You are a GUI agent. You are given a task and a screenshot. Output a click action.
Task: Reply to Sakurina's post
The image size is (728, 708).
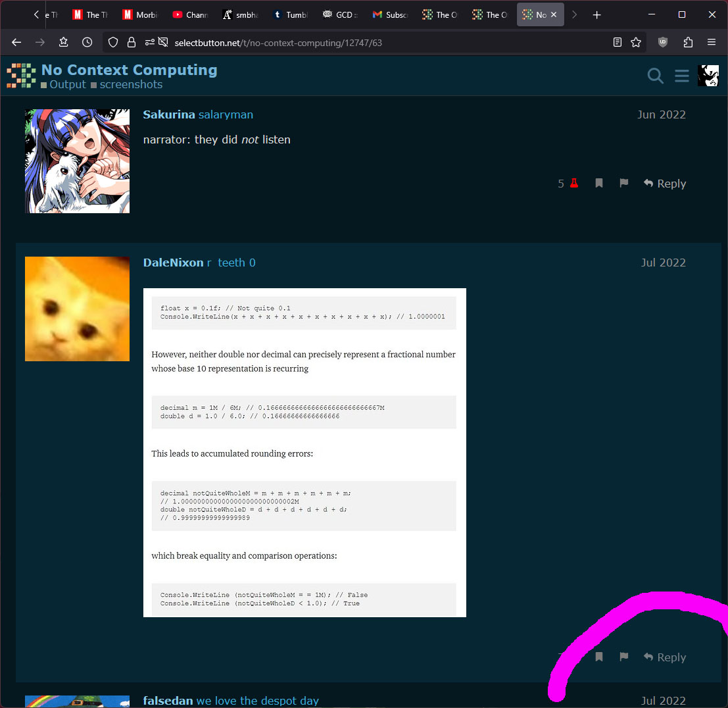coord(664,184)
